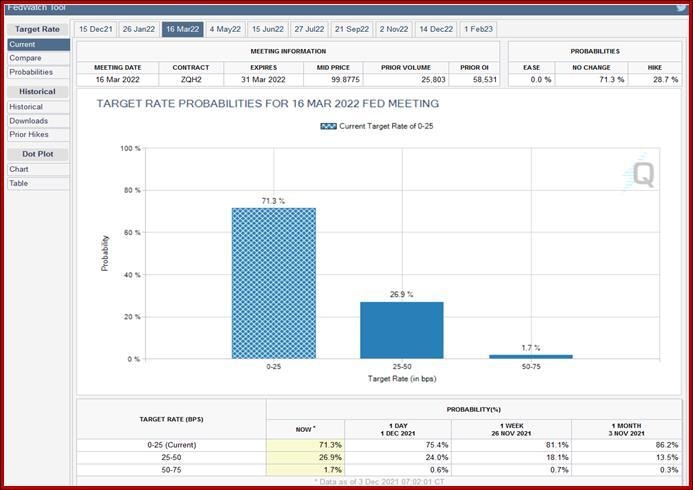
Task: Click the 1 Week value 18.1%
Action: pyautogui.click(x=557, y=457)
